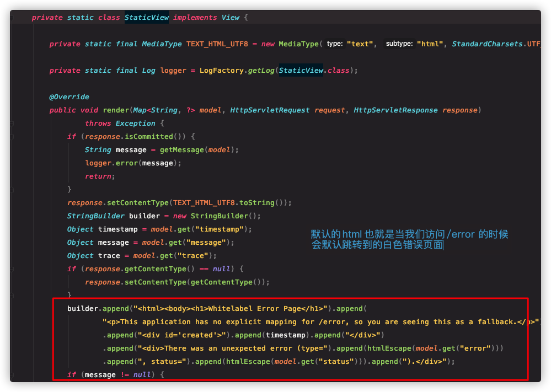Click the toString call on TEXT_HTML_UTF8
This screenshot has width=551, height=392.
(257, 203)
